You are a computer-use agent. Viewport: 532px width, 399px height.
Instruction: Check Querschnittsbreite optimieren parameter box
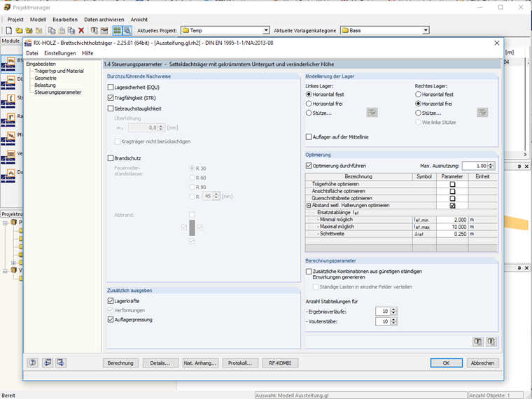452,199
